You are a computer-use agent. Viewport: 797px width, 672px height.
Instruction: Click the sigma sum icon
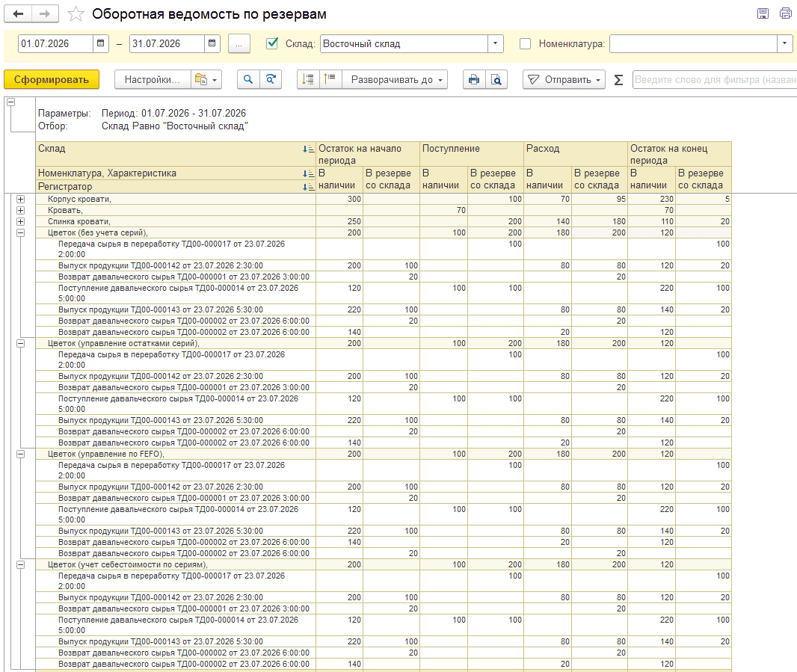coord(618,80)
